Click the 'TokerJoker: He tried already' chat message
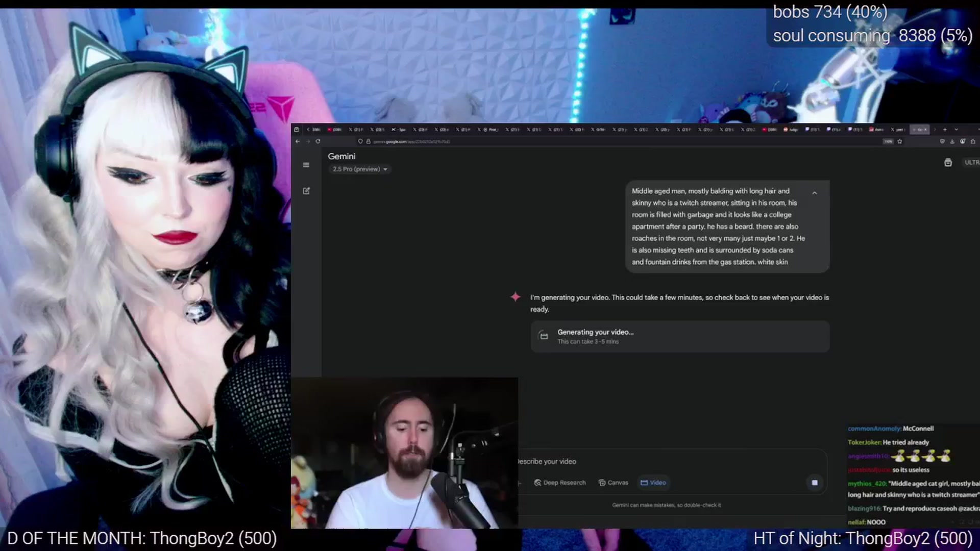 [889, 442]
